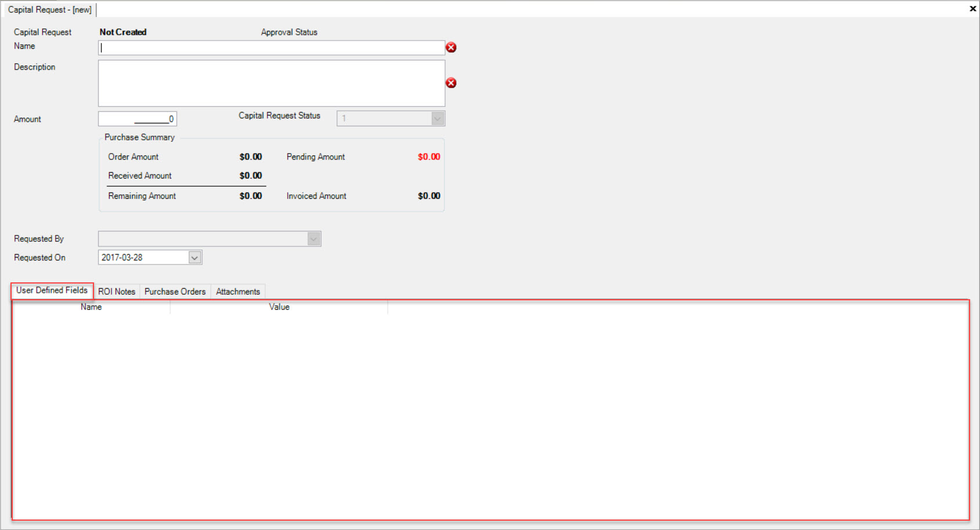Click the 2017-03-28 date value
This screenshot has width=980, height=530.
(x=122, y=257)
